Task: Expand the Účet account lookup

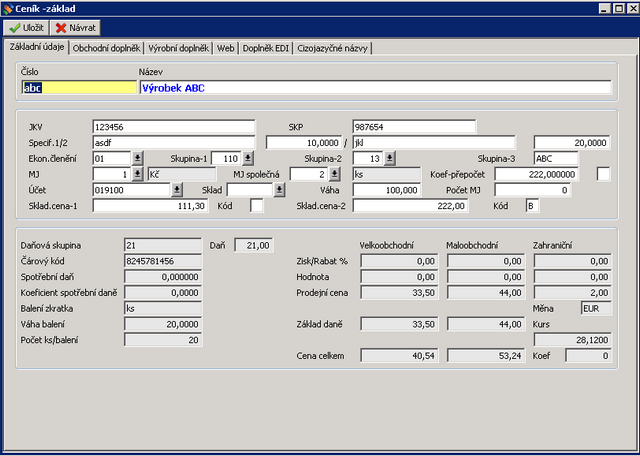Action: [x=177, y=190]
